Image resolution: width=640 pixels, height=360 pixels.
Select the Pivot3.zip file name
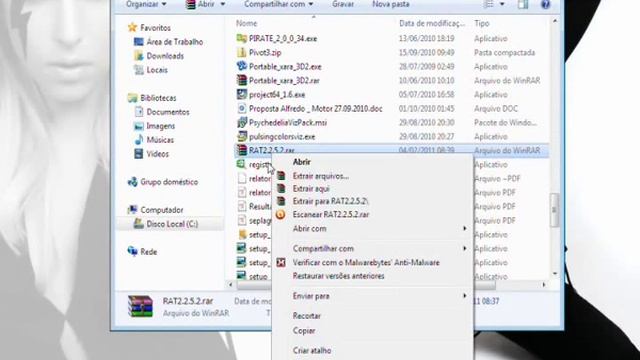click(265, 52)
